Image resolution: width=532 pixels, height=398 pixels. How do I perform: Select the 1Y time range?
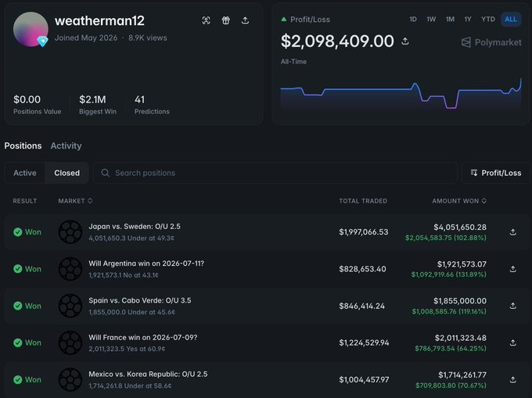468,20
